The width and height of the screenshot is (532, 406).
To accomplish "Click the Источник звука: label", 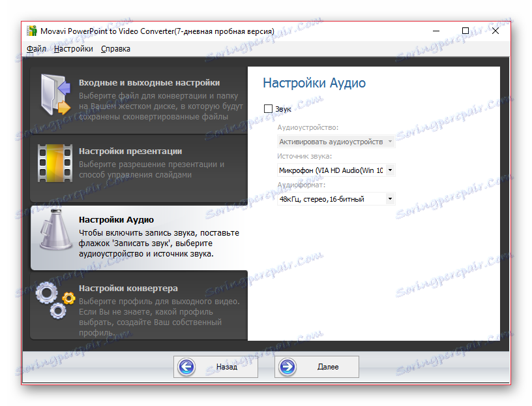I will pos(304,156).
